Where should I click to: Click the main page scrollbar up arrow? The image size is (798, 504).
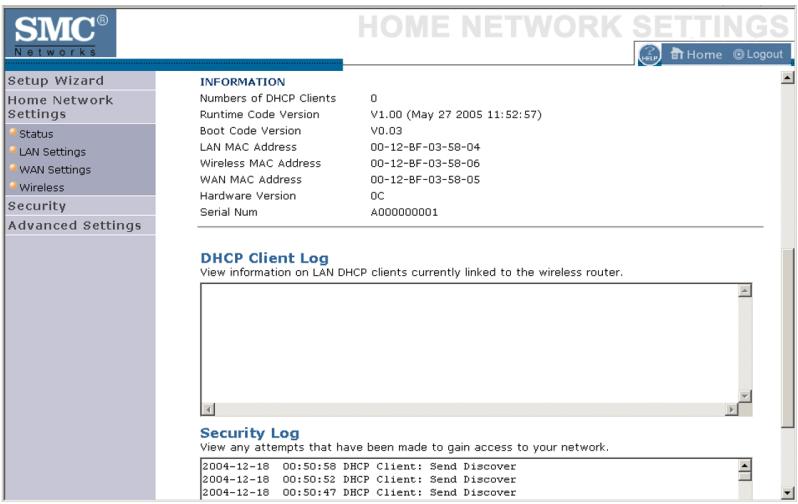[x=787, y=78]
